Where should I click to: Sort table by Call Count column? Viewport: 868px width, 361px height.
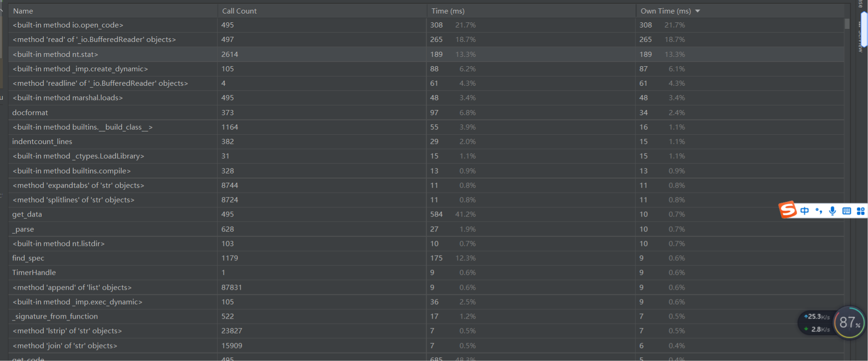pos(239,11)
